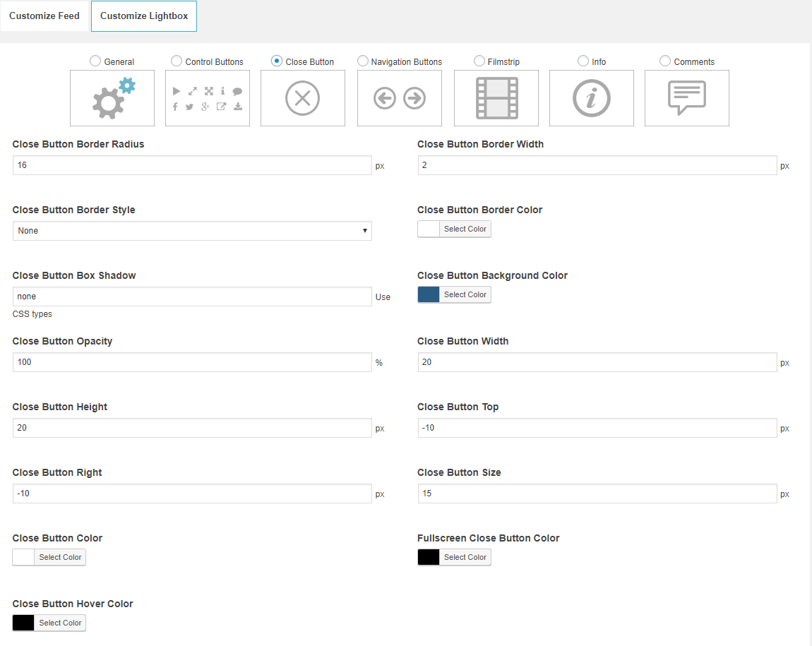Click the Filmstrip film icon
Viewport: 812px width, 646px height.
(496, 98)
